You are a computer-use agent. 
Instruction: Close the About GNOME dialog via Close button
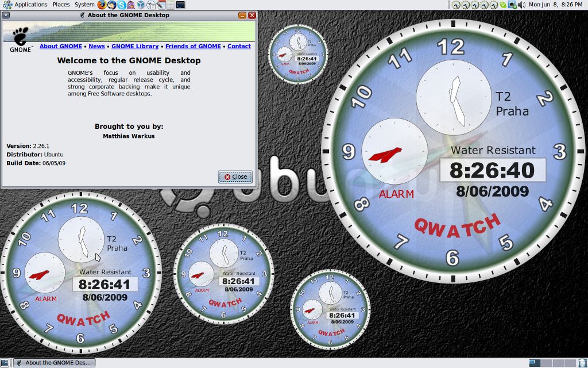pyautogui.click(x=235, y=177)
